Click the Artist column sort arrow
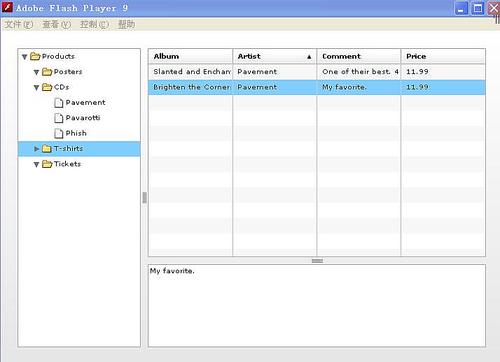 [309, 57]
